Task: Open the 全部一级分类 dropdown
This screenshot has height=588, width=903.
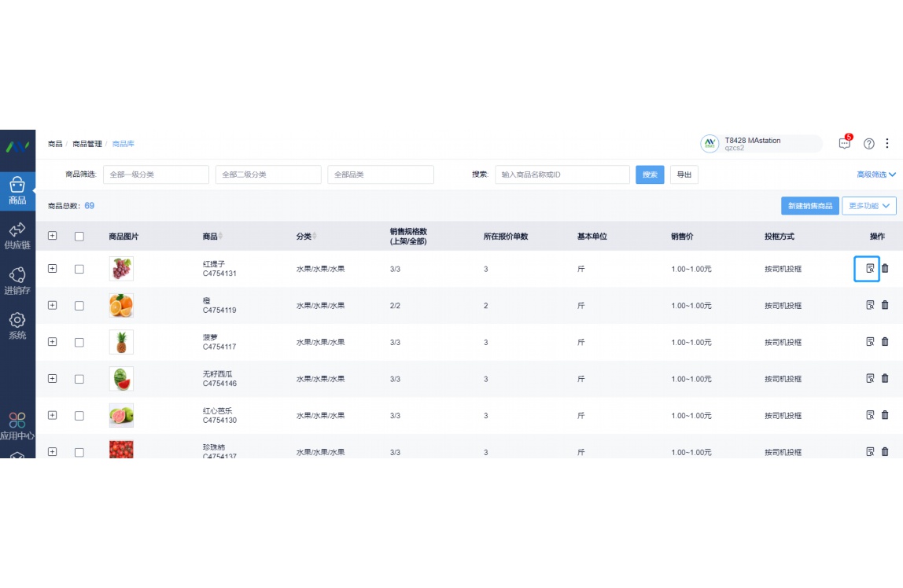Action: click(x=156, y=175)
